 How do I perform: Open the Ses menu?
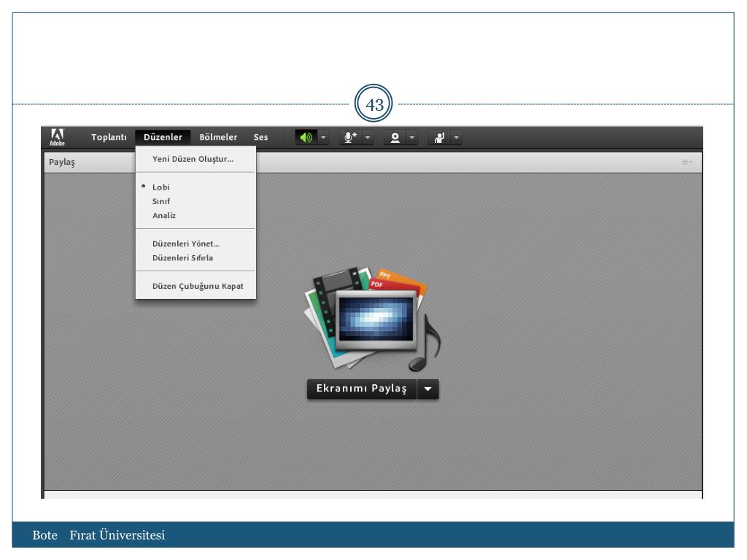pyautogui.click(x=260, y=137)
